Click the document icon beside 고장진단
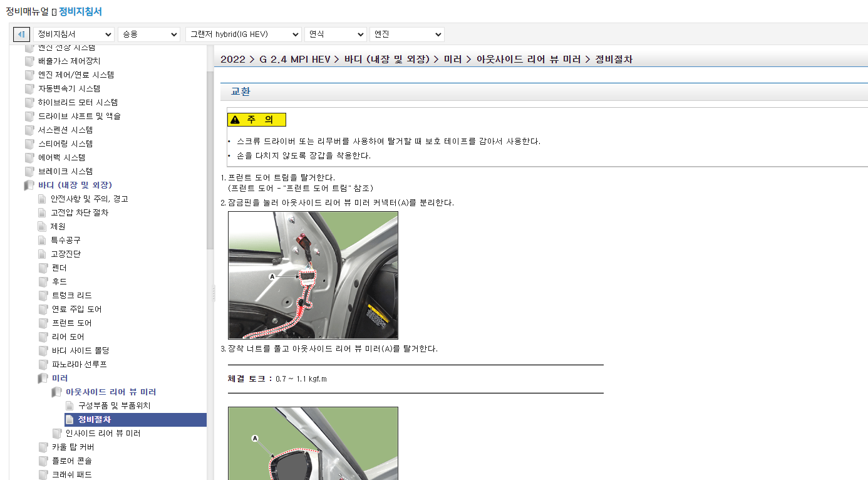 click(43, 254)
